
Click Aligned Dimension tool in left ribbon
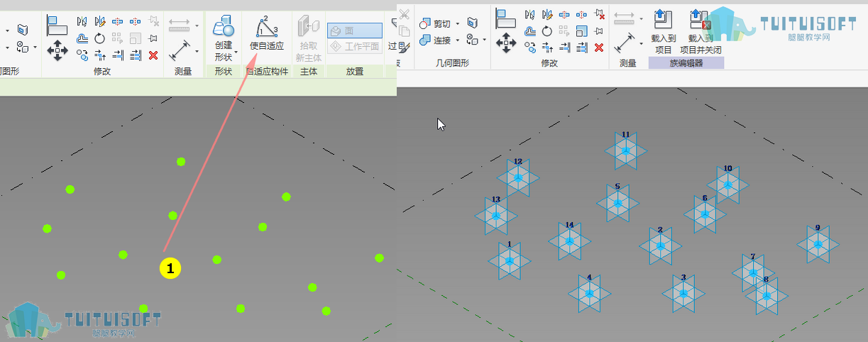(180, 50)
